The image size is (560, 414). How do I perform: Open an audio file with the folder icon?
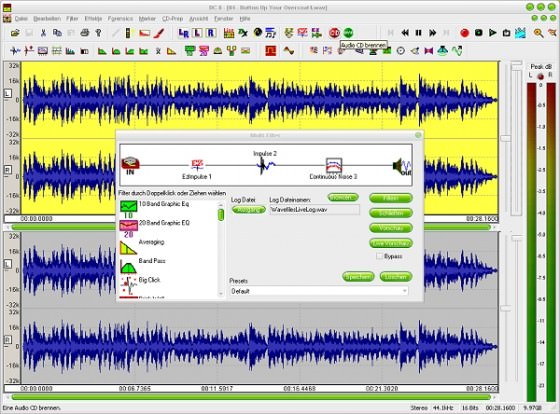click(x=15, y=33)
